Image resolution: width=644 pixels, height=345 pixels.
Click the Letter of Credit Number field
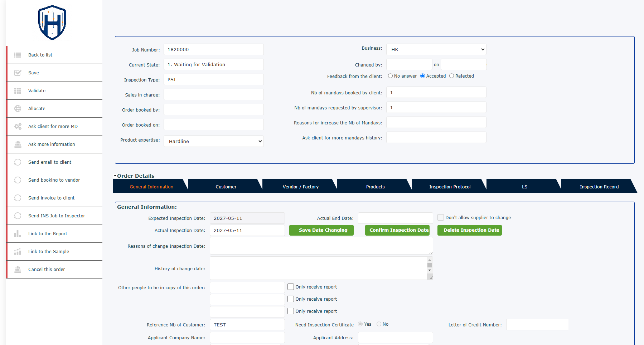(537, 325)
